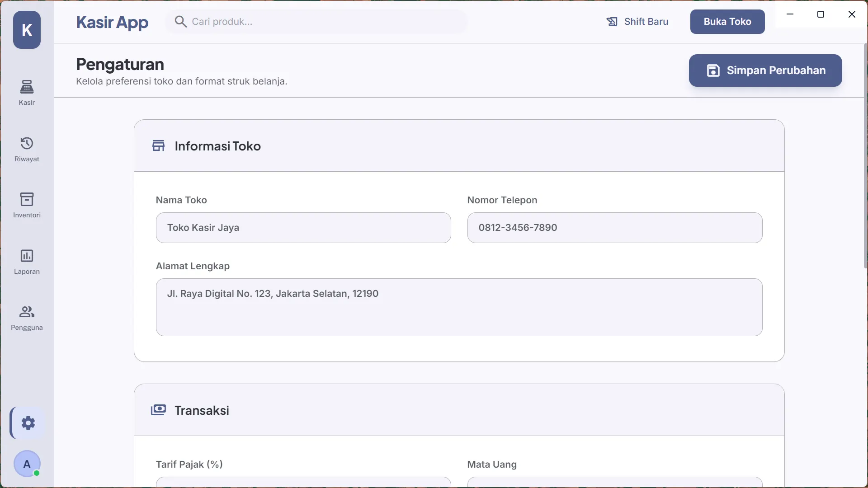This screenshot has width=868, height=488.
Task: Click the Kelola preferensi toko subtitle
Action: point(181,81)
